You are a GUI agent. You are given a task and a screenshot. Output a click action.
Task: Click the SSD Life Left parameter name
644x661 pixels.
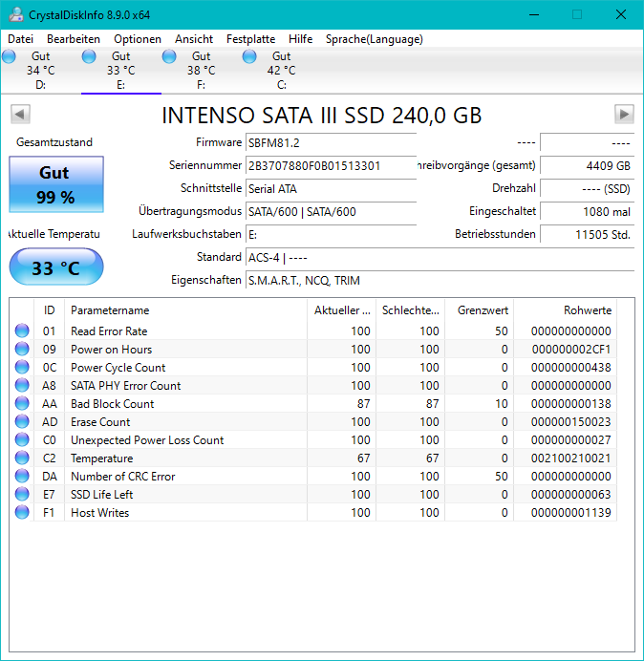(101, 495)
